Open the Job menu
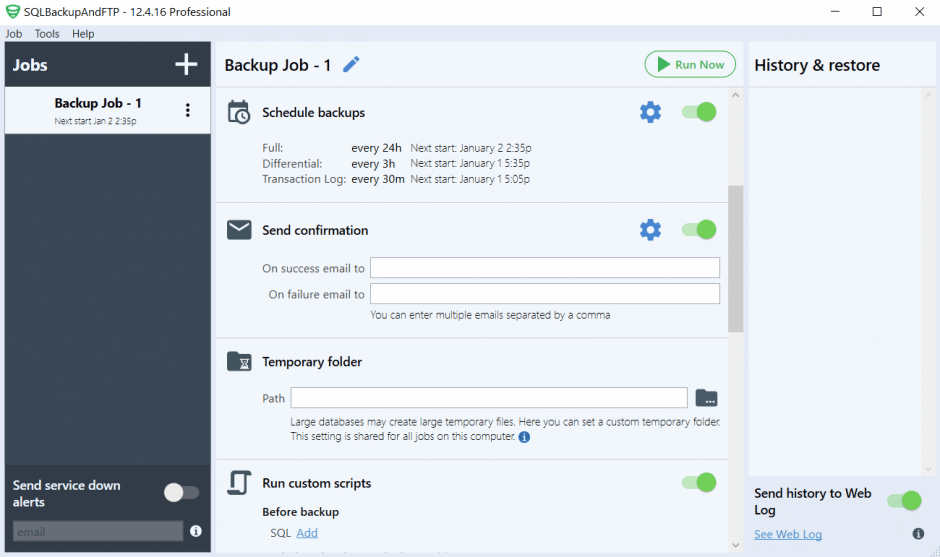This screenshot has width=940, height=557. pos(14,34)
